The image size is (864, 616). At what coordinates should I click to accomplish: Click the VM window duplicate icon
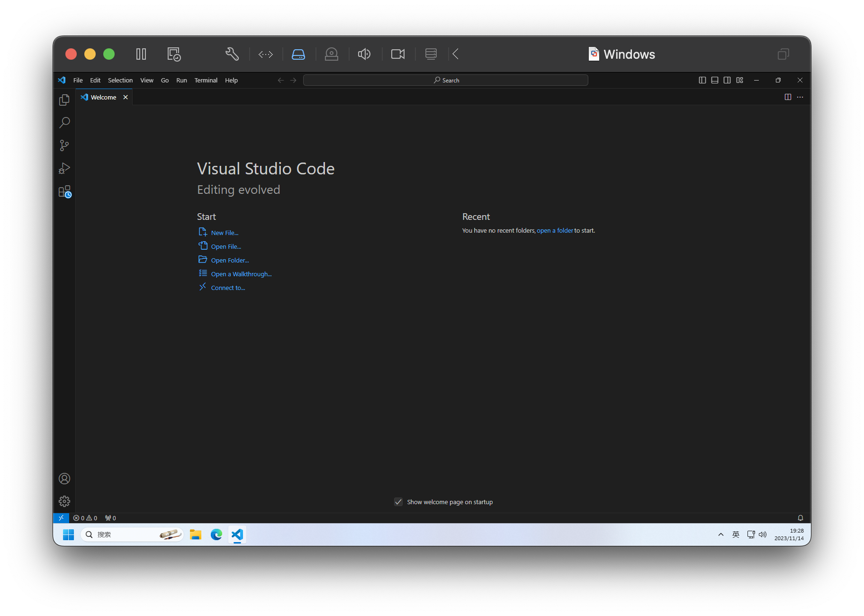click(783, 54)
